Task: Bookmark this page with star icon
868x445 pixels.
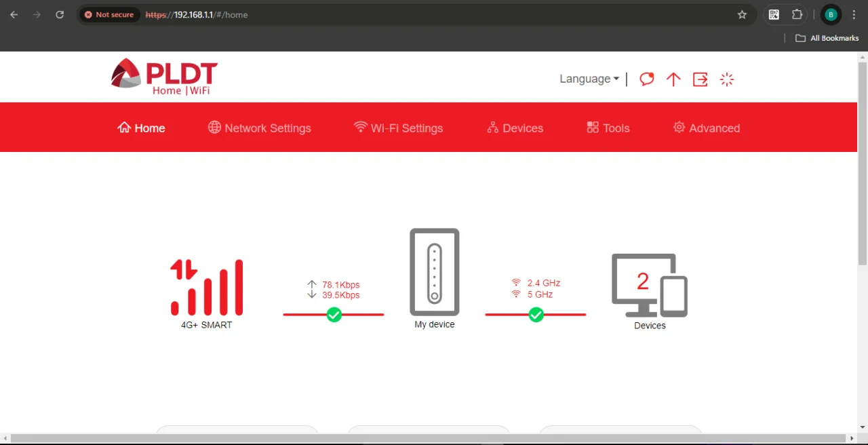Action: point(742,14)
